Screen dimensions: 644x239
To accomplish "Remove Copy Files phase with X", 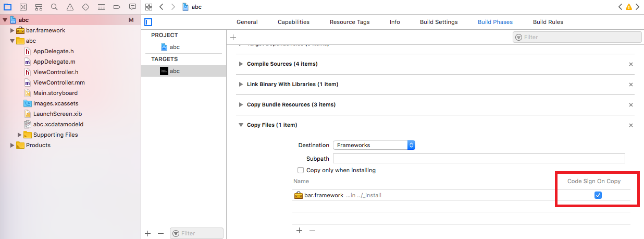I will coord(630,125).
